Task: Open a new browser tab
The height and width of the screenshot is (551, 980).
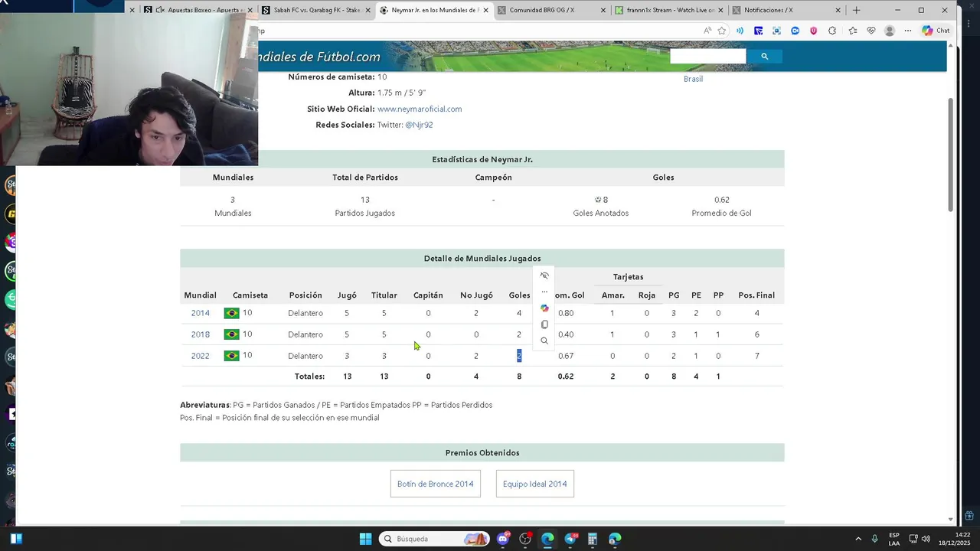Action: pos(856,10)
